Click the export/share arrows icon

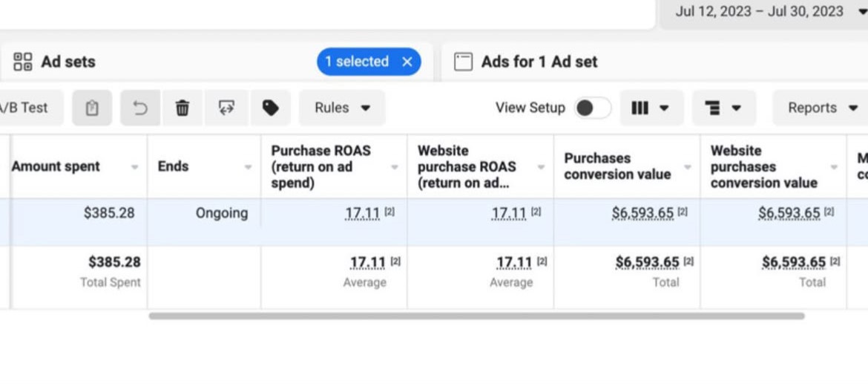pyautogui.click(x=226, y=108)
